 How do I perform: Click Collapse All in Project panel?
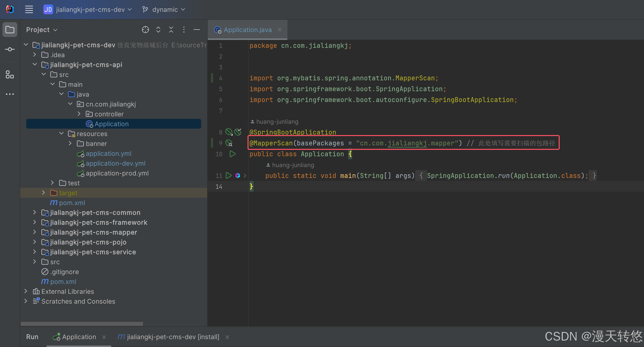(x=171, y=30)
